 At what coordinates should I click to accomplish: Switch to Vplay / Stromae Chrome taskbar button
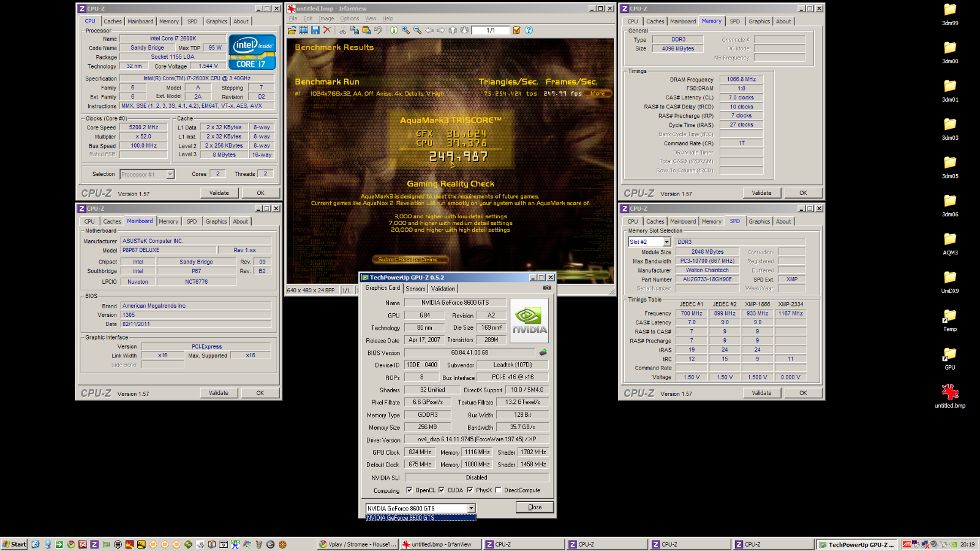pos(358,544)
